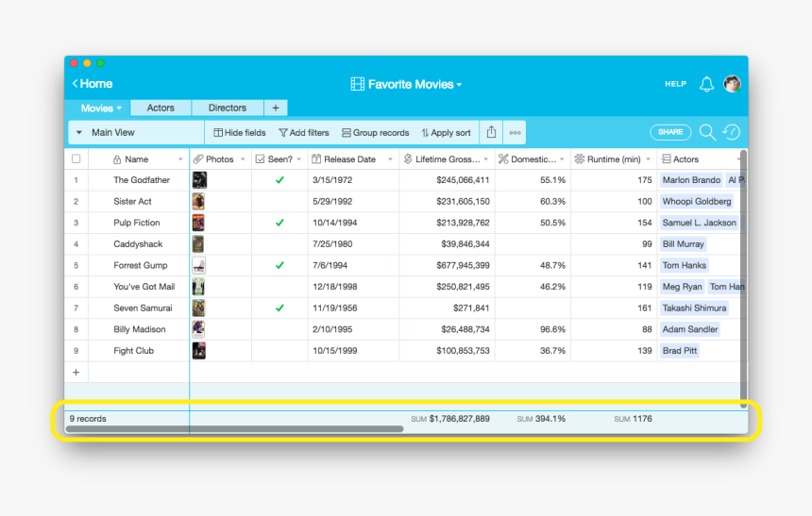This screenshot has width=812, height=516.
Task: Toggle the select all rows checkbox
Action: 76,158
